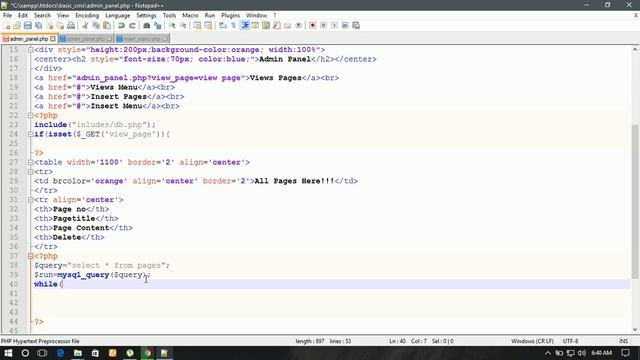Image resolution: width=640 pixels, height=360 pixels.
Task: Open the Encoding menu
Action: pyautogui.click(x=87, y=15)
